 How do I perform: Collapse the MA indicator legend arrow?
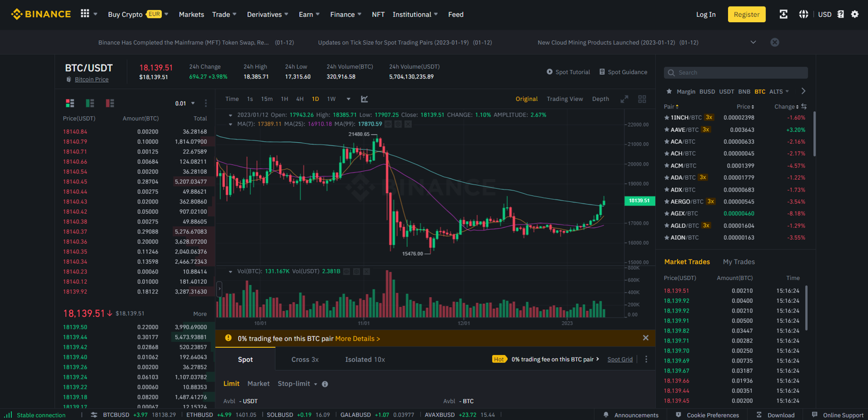coord(231,124)
